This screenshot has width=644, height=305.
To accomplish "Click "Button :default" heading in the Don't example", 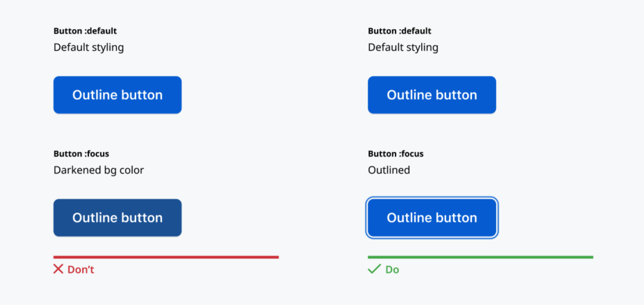I will [85, 31].
